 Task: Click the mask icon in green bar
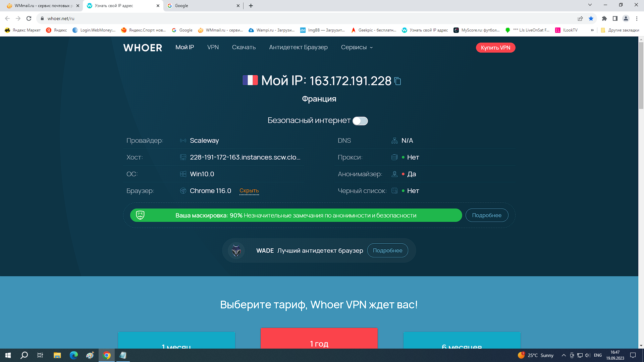[140, 215]
